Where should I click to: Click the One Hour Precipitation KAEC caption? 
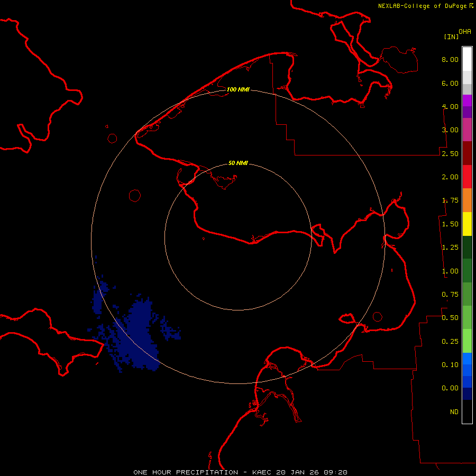[241, 472]
